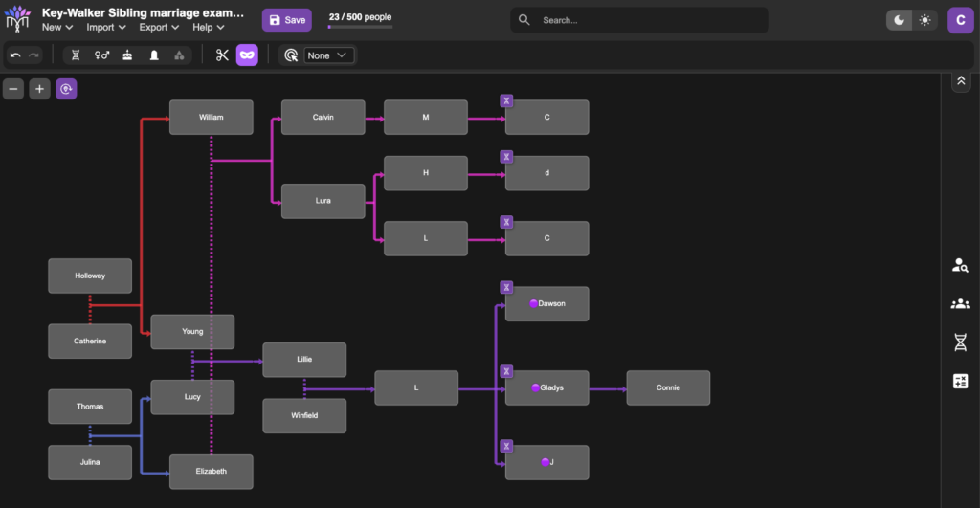Click the family tree app logo
The width and height of the screenshot is (980, 508).
(x=17, y=19)
